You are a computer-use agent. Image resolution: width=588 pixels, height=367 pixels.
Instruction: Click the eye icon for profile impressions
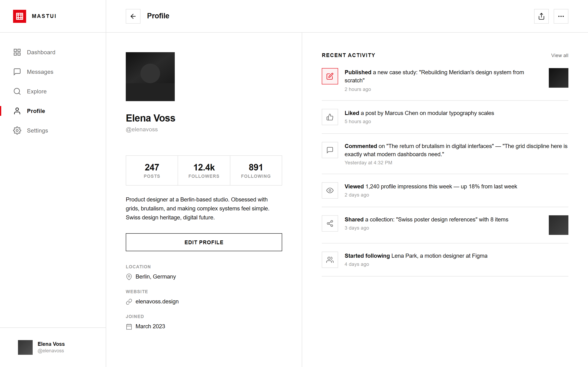pyautogui.click(x=330, y=190)
